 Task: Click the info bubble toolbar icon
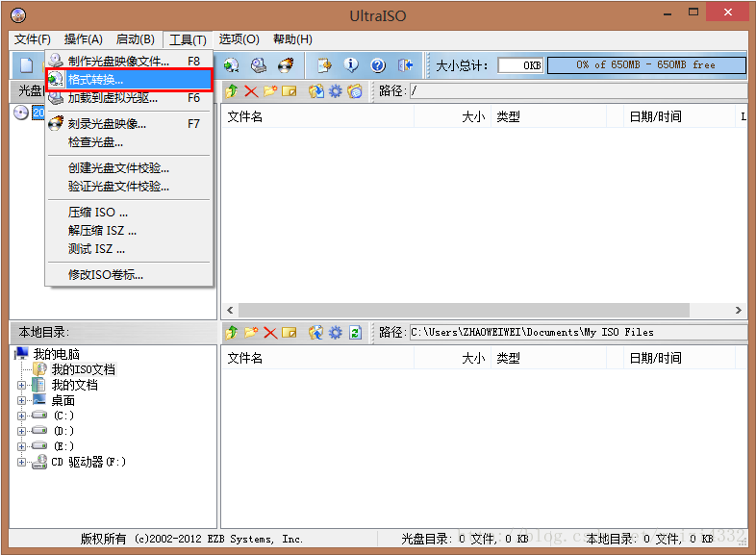point(351,65)
